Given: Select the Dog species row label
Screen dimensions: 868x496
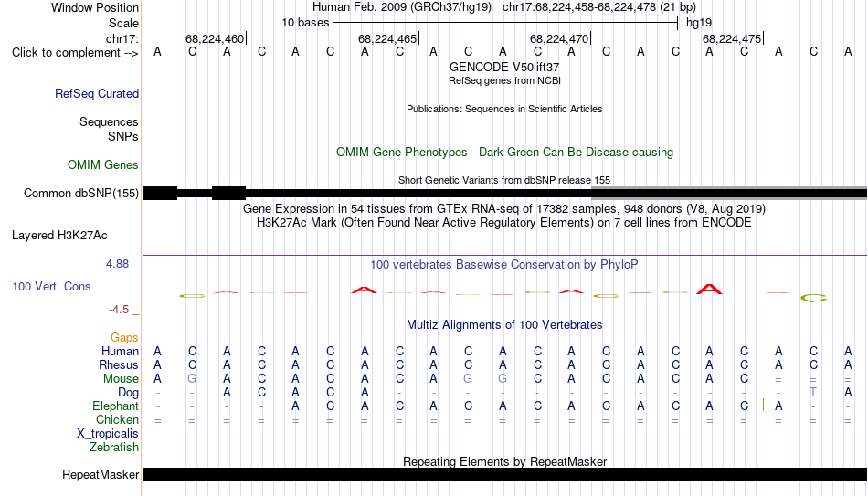Looking at the screenshot, I should pos(128,393).
